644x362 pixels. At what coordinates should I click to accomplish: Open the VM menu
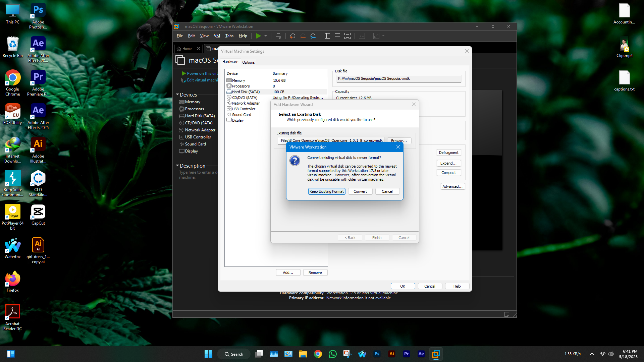click(x=217, y=36)
